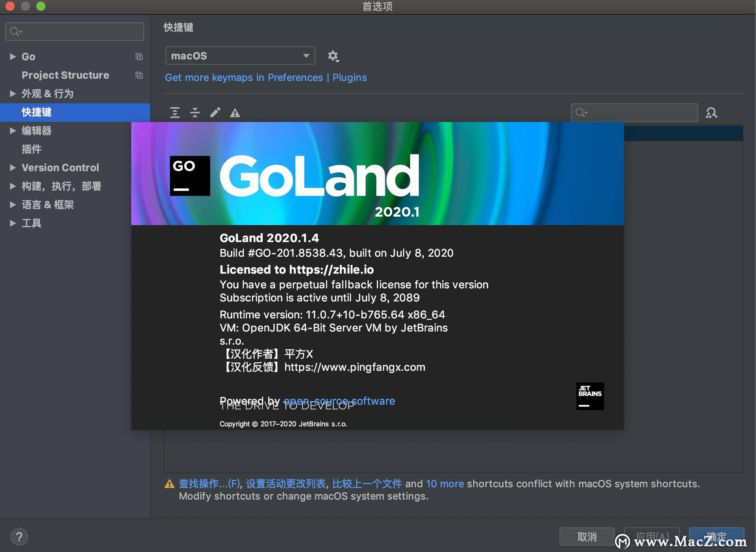Click the JetBrains logo in About dialog

pos(589,396)
